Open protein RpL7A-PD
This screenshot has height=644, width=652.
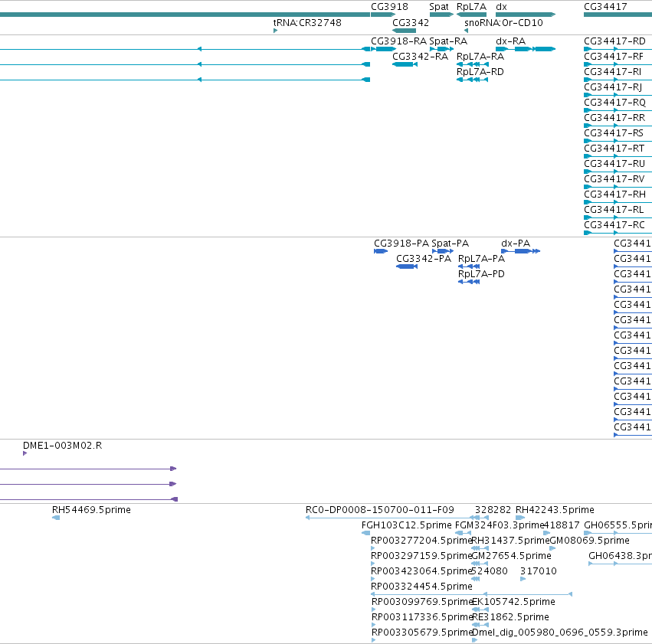(481, 274)
